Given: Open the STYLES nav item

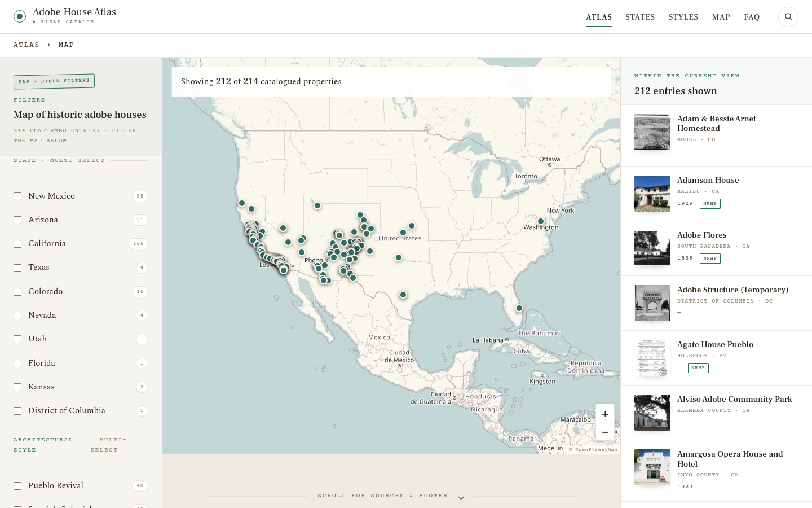Looking at the screenshot, I should [x=683, y=17].
